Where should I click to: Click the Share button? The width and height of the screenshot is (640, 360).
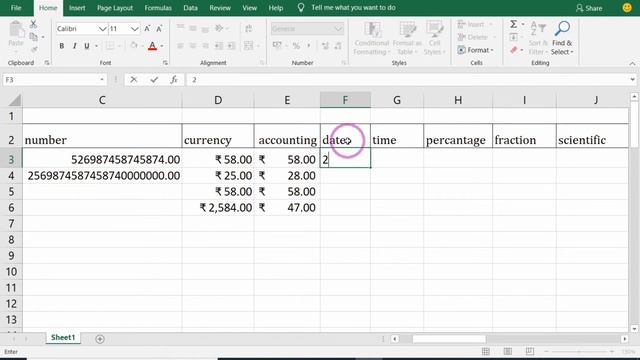pos(589,8)
